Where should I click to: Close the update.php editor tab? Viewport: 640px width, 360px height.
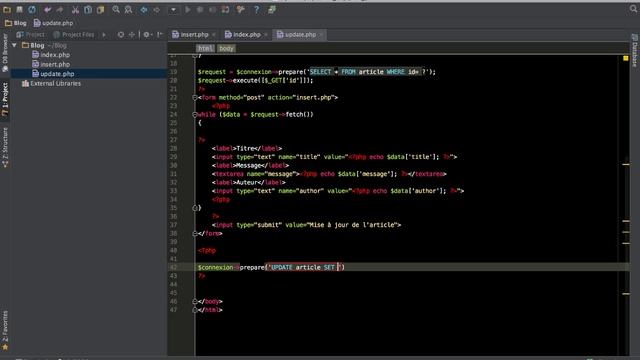point(321,35)
